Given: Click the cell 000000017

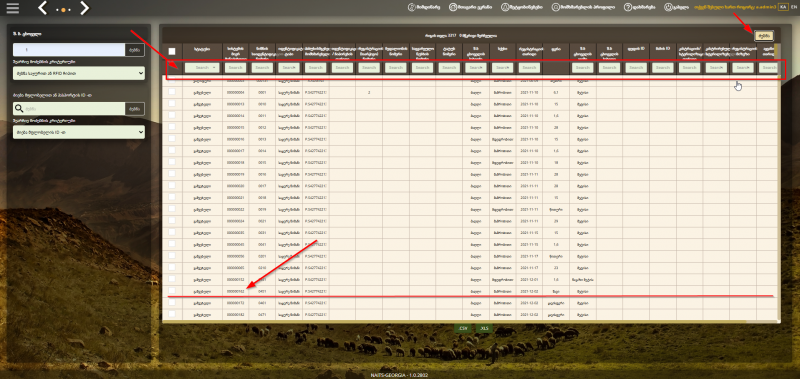Looking at the screenshot, I should [235, 151].
